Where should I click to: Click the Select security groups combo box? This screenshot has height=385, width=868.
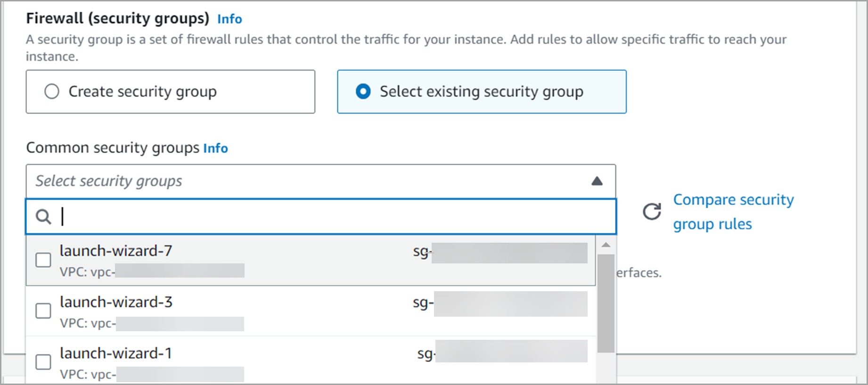pyautogui.click(x=321, y=181)
